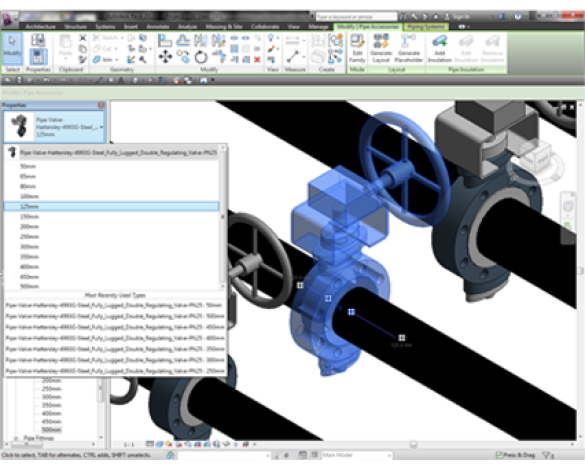Open Edit Family tool
This screenshot has height=471, width=585.
click(357, 49)
